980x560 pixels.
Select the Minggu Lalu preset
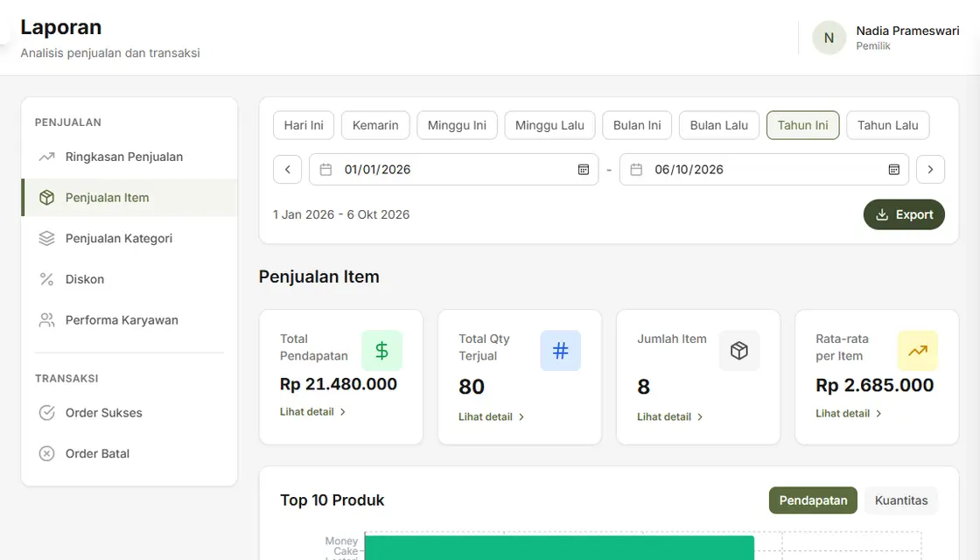[549, 125]
